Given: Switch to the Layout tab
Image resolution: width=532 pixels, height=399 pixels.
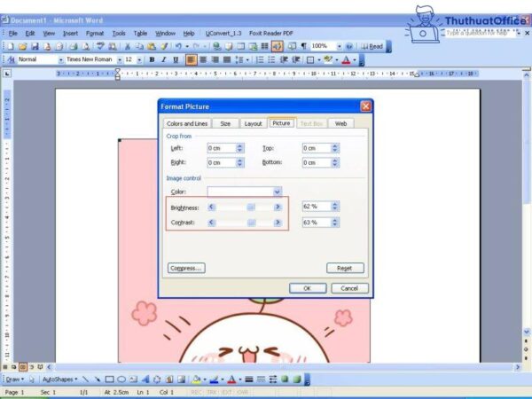Looking at the screenshot, I should pyautogui.click(x=254, y=123).
